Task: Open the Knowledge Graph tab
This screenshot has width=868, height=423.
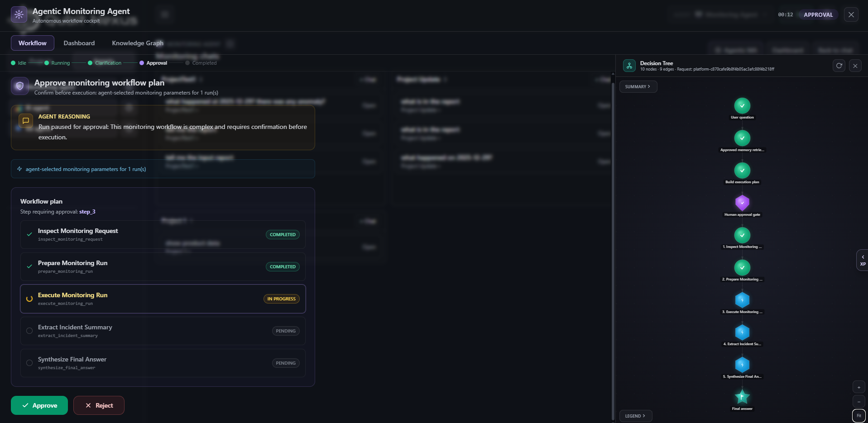Action: pos(138,43)
